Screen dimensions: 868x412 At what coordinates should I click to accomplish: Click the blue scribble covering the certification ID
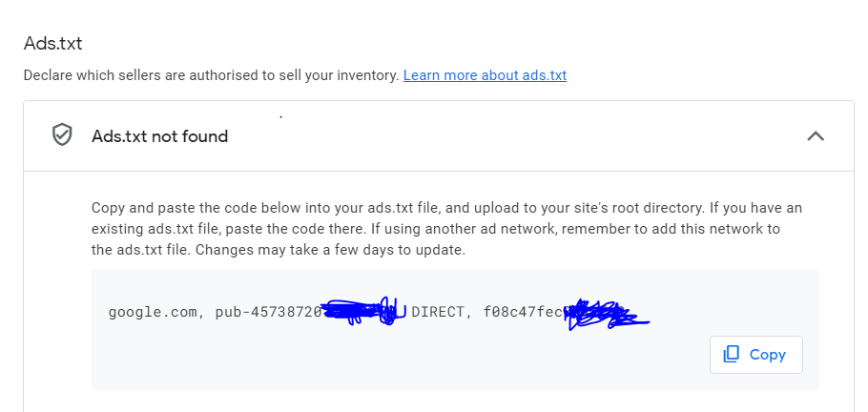pos(606,316)
